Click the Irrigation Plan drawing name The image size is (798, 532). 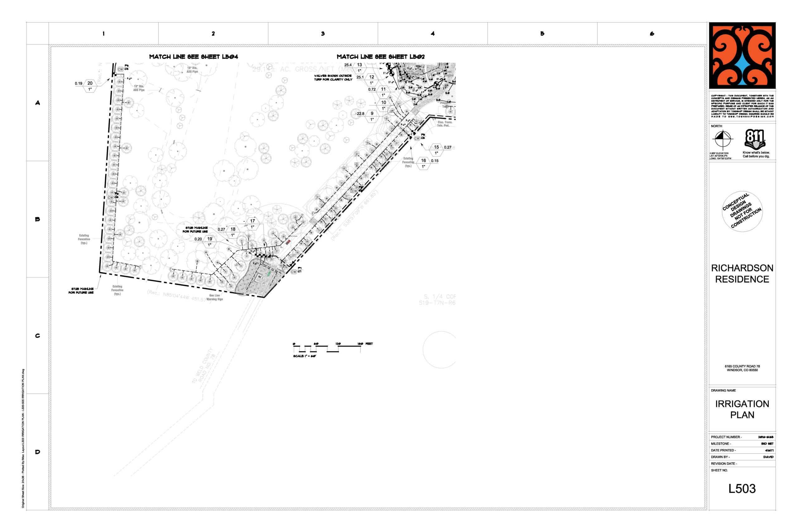pos(742,409)
